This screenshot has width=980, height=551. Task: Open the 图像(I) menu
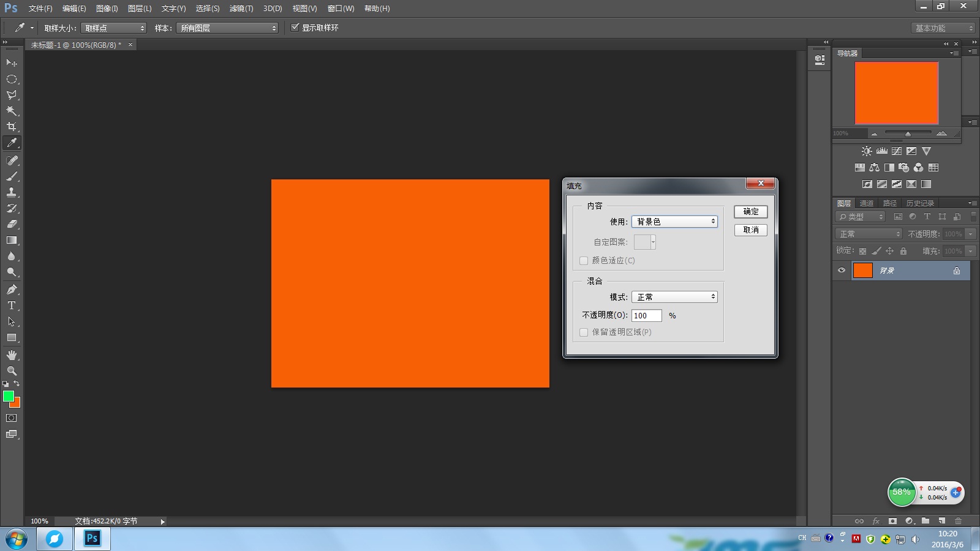point(107,9)
